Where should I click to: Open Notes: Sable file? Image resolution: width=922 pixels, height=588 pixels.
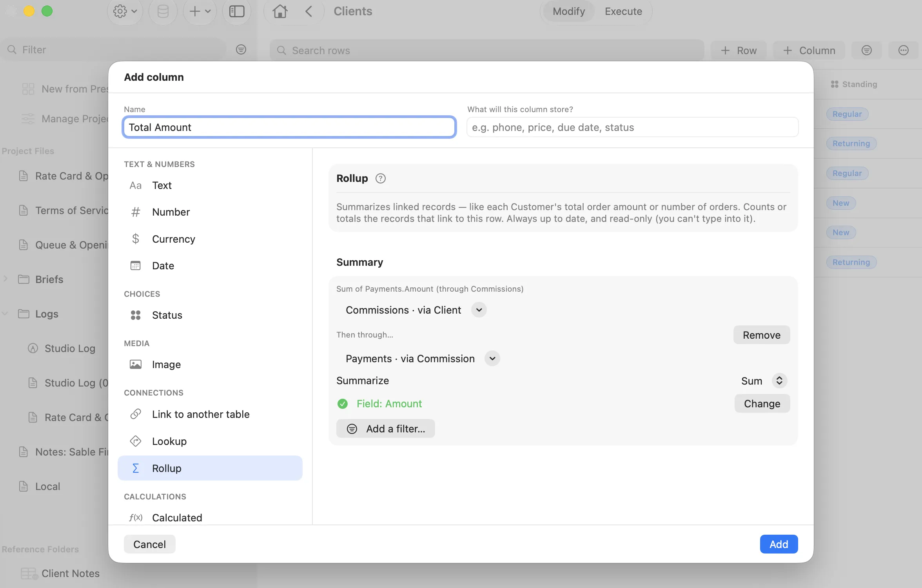click(x=63, y=452)
